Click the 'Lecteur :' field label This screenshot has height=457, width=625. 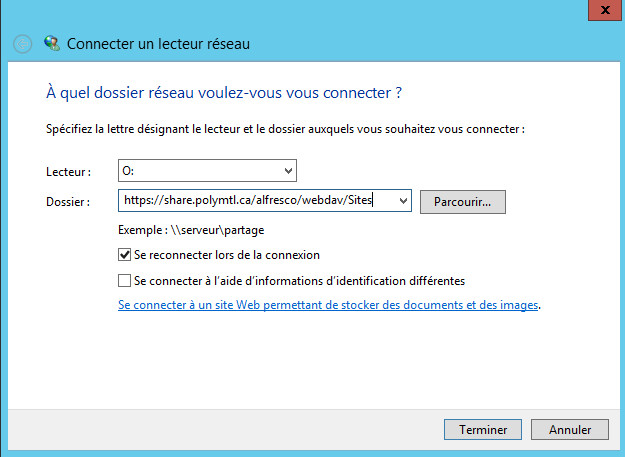(x=69, y=172)
